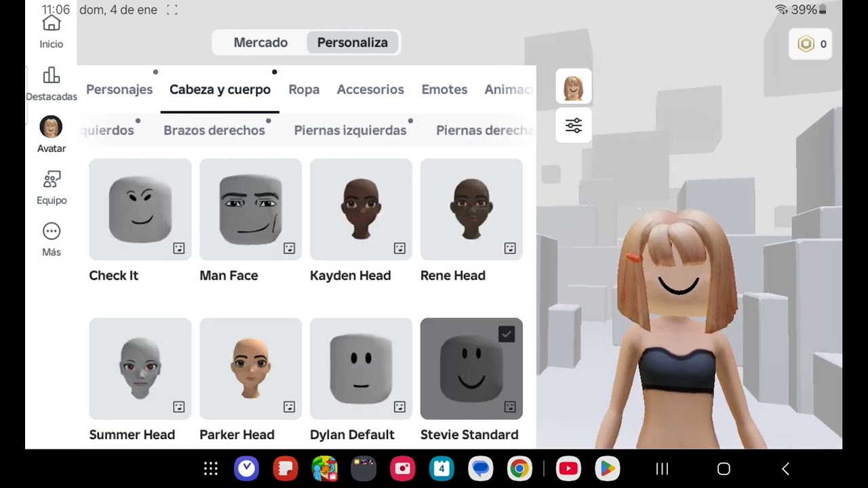Tap the screenshot indicator in status bar

[x=172, y=10]
